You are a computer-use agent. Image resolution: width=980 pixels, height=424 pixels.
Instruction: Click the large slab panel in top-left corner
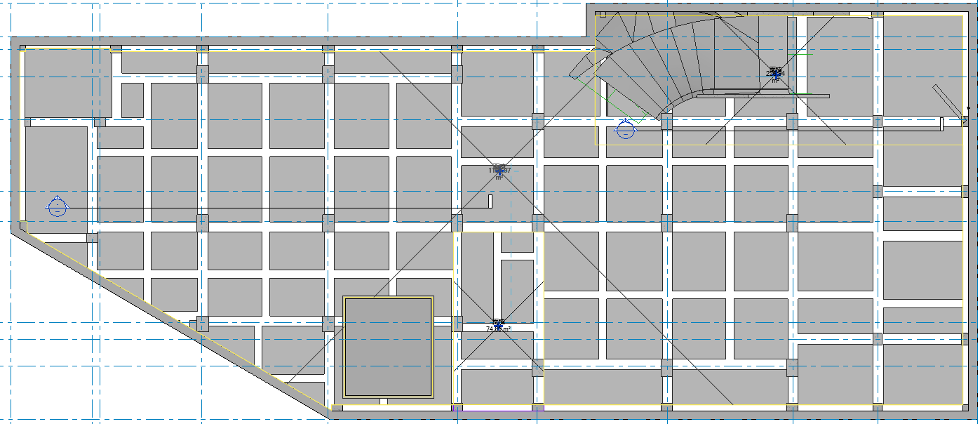tap(67, 83)
